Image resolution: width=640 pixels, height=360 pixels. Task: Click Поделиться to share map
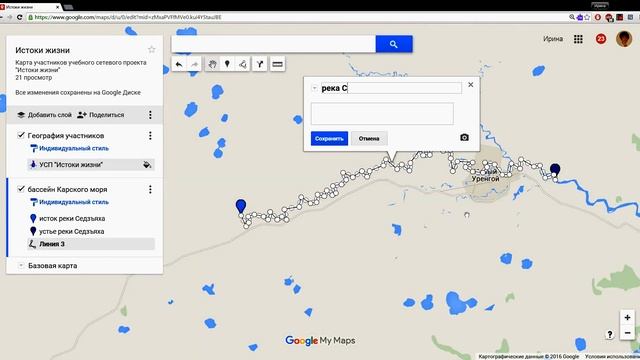point(100,115)
